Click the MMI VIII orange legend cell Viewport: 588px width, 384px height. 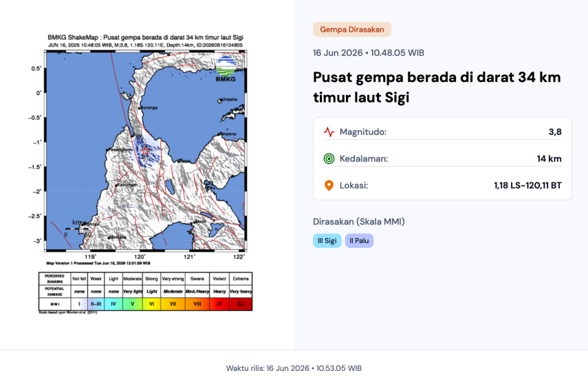tap(197, 304)
